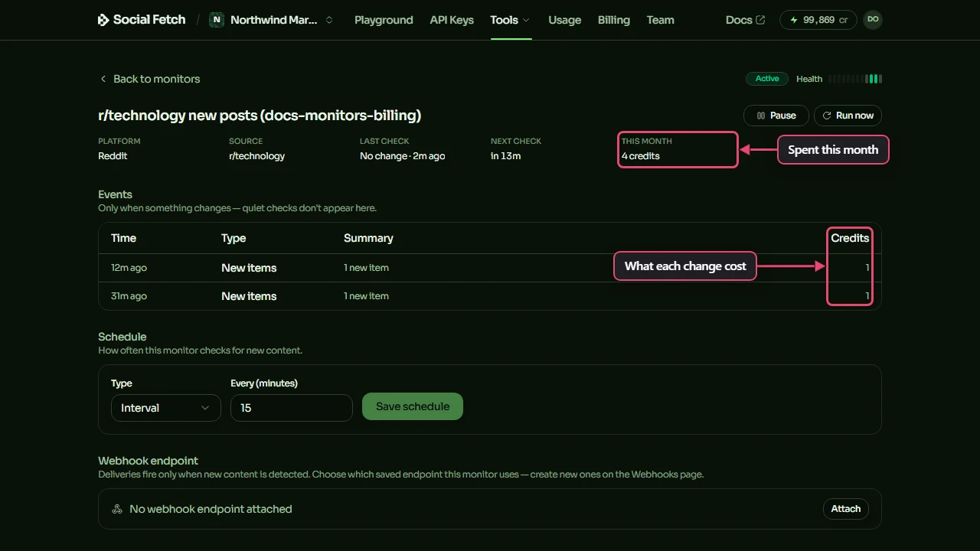Viewport: 980px width, 551px height.
Task: Click the Time column header
Action: pos(123,238)
